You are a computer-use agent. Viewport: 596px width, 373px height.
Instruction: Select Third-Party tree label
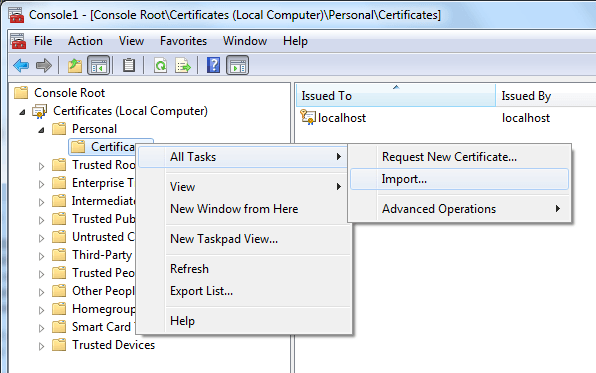[x=102, y=255]
